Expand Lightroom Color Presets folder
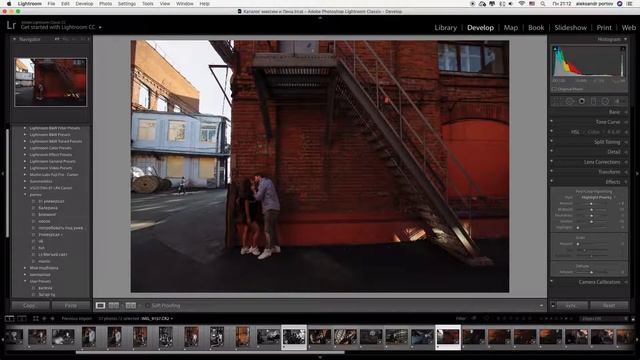The image size is (640, 360). tap(25, 148)
